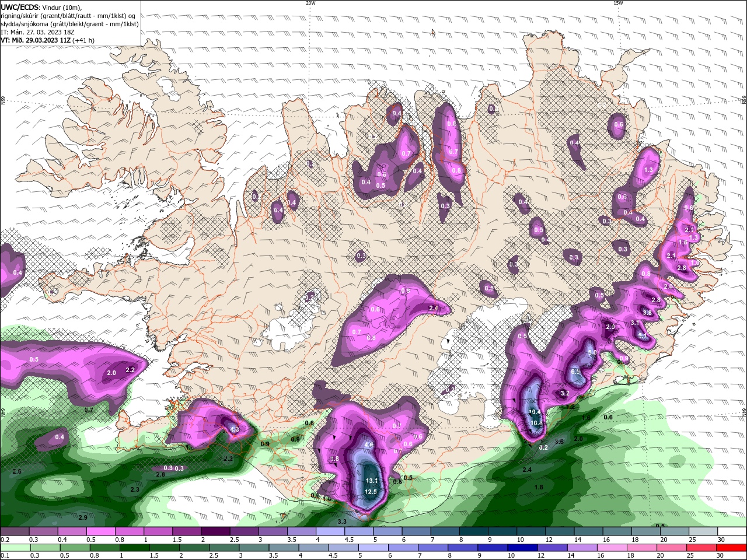Viewport: 747px width, 560px height.
Task: Click the 10.4 precipitation value on the map
Action: click(x=535, y=412)
